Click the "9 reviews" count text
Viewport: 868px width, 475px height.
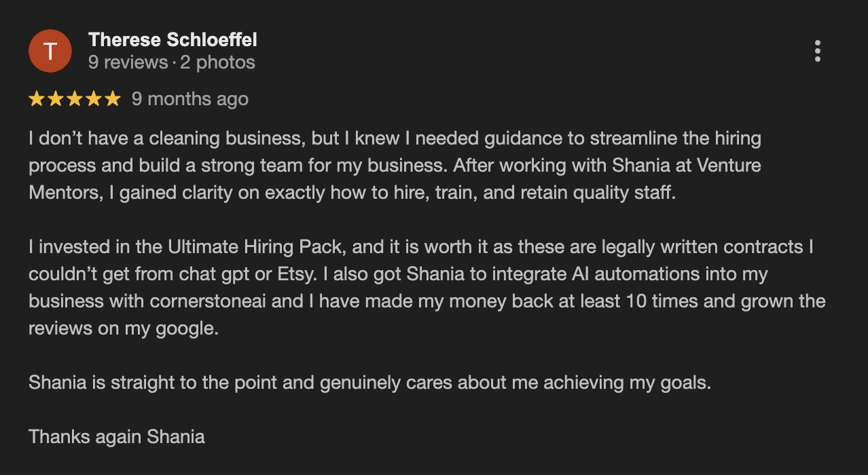(128, 62)
